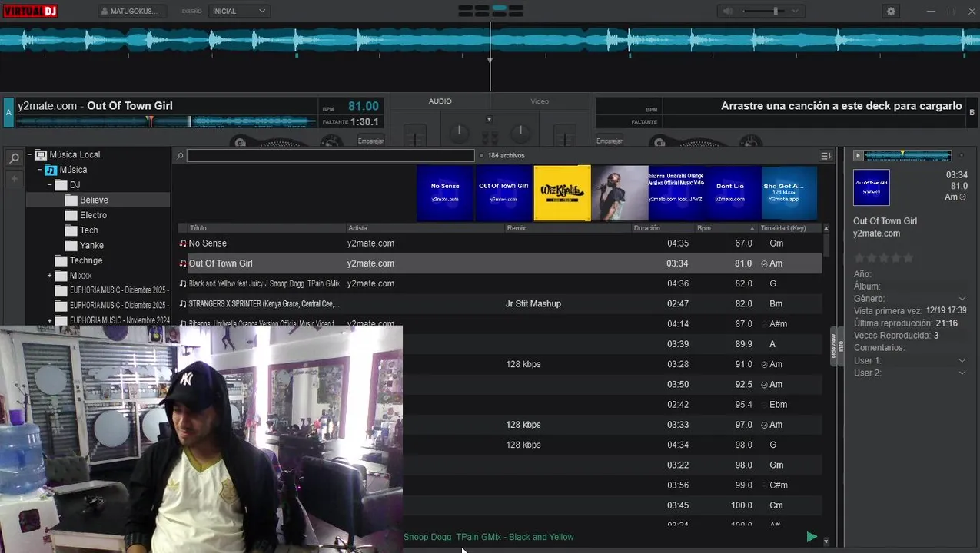Click the main scrolling waveform display

coord(490,41)
